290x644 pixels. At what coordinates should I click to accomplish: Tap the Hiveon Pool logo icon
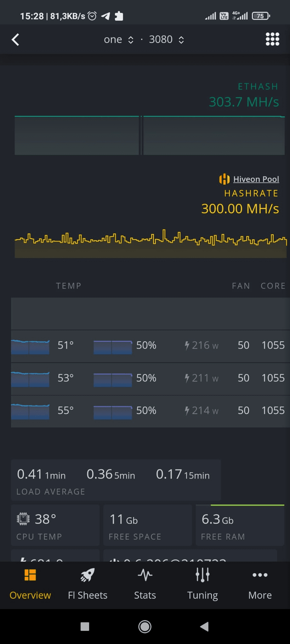click(x=224, y=179)
